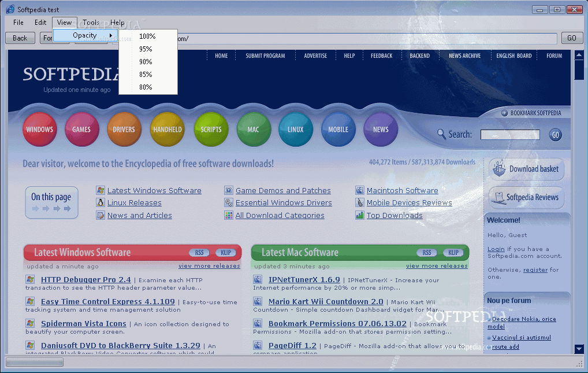Open Mario Kart Wii Countdown 2.0 link
Viewport: 588px width, 373px height.
pyautogui.click(x=326, y=301)
